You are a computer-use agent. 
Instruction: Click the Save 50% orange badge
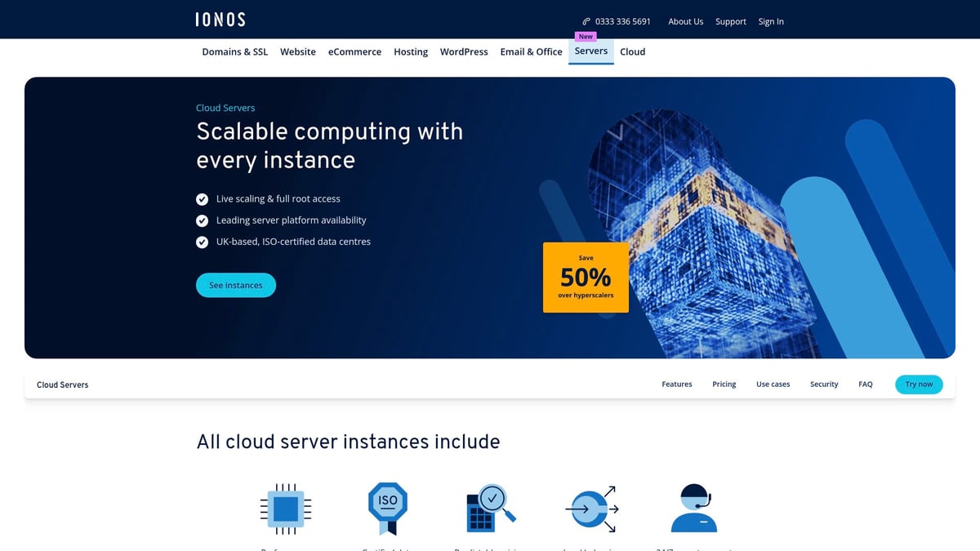click(586, 278)
